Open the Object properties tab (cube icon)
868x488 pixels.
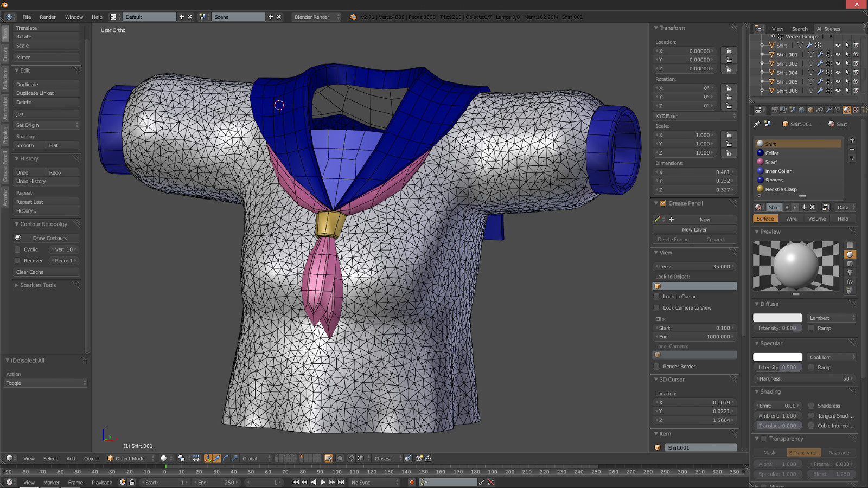point(810,110)
